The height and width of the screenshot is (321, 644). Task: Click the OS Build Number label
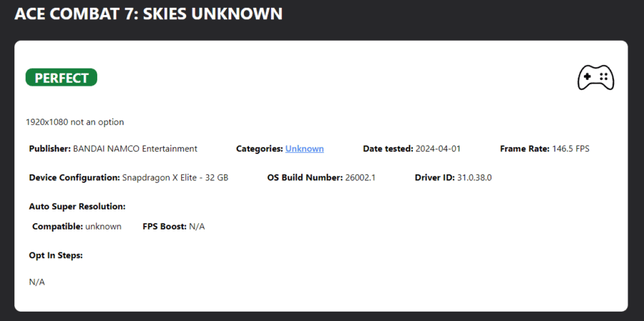click(x=305, y=178)
